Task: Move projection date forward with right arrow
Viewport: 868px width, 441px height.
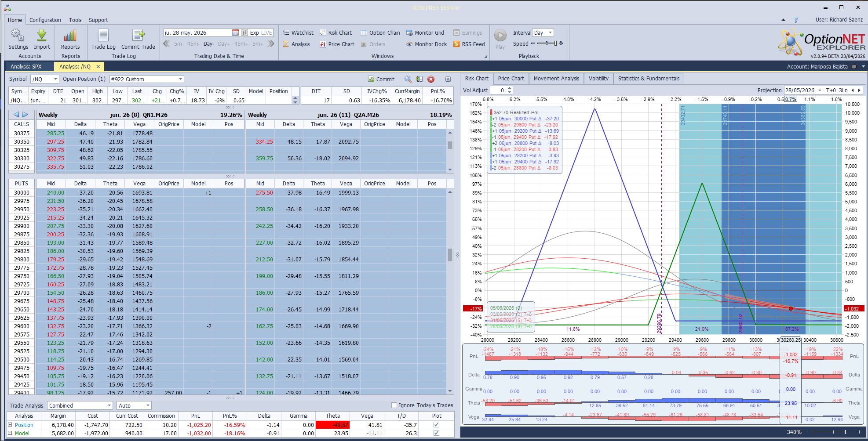Action: [859, 90]
